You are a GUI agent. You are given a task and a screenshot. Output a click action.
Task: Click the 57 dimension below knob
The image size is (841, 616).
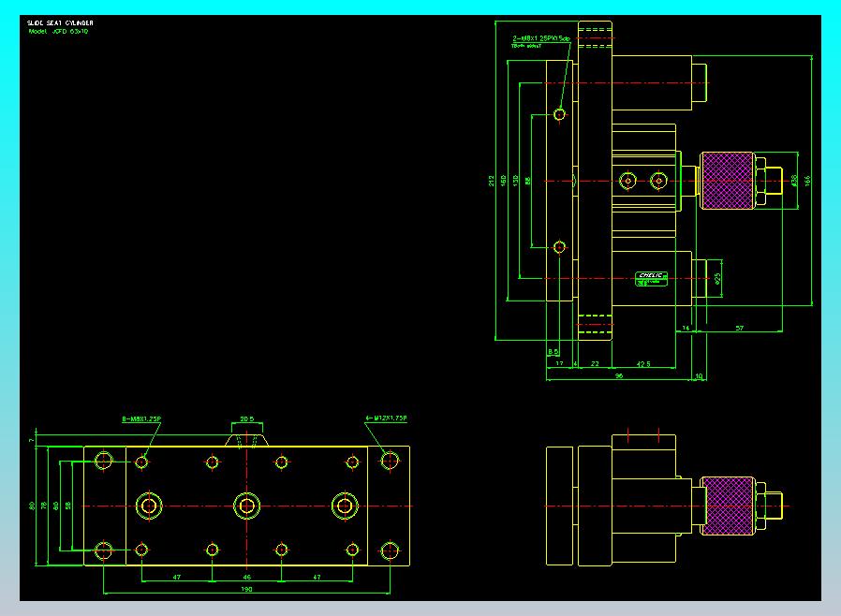740,328
